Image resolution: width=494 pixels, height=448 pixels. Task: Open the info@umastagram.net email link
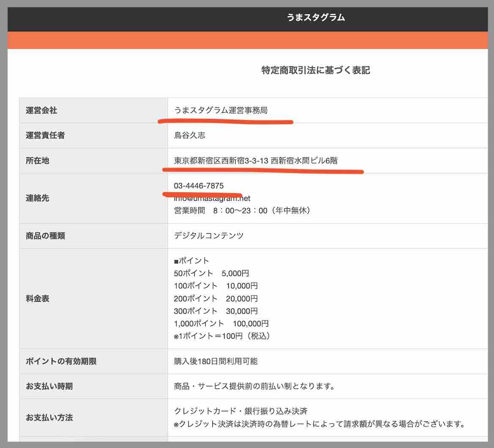[x=212, y=198]
